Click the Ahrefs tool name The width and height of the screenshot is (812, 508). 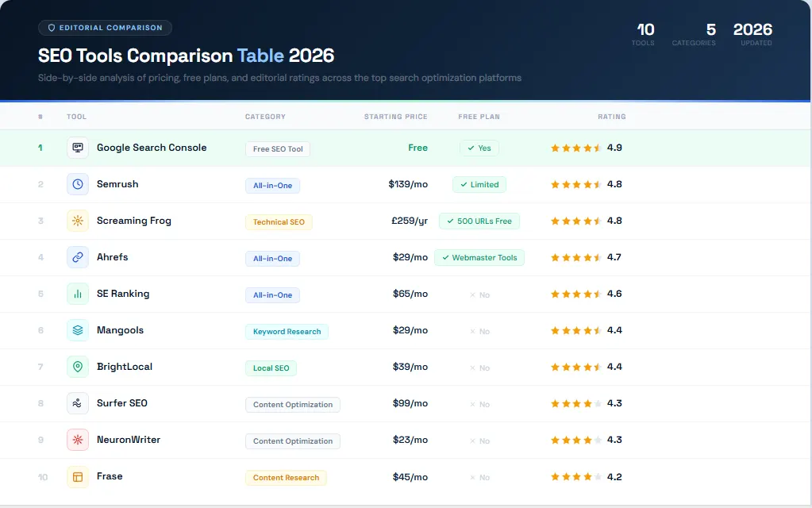113,257
